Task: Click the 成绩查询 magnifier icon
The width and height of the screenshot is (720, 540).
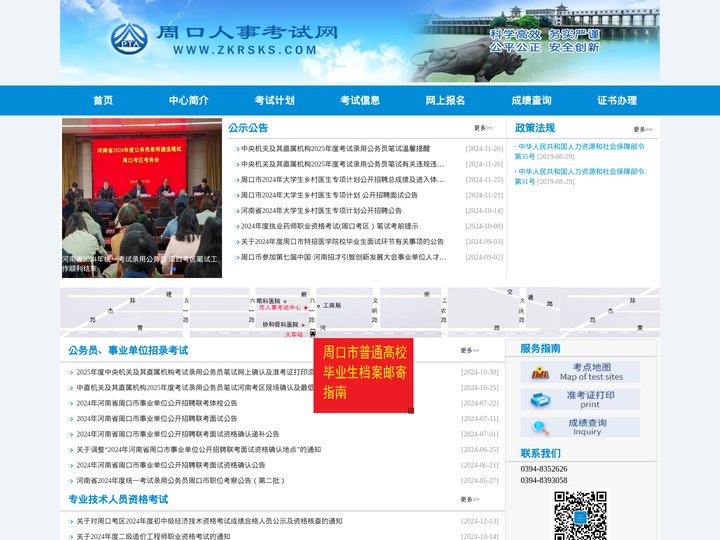Action: click(540, 428)
